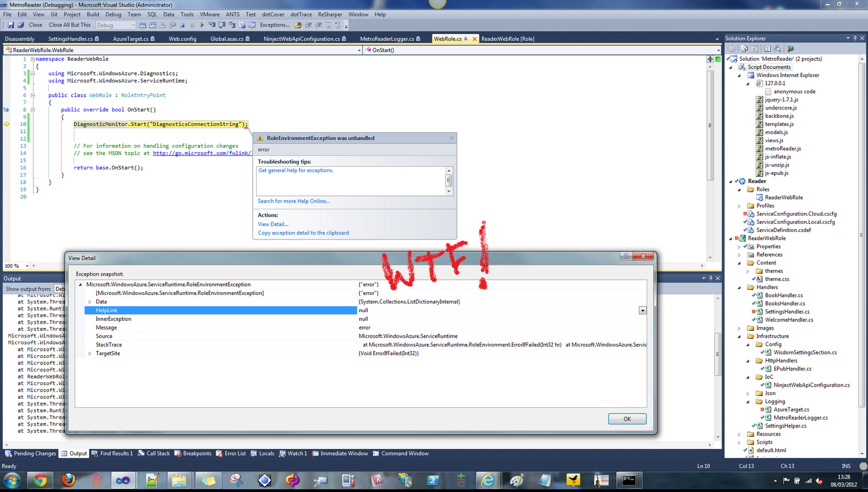Click the code editor vertical scrollbar

point(710,125)
